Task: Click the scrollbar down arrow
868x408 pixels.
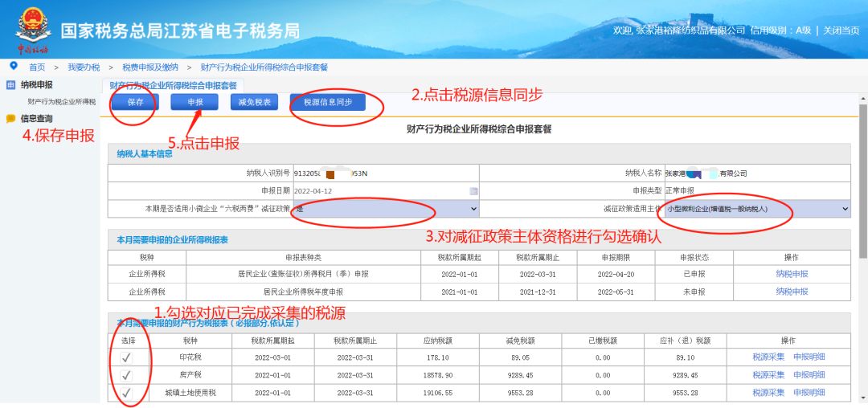Action: coord(863,398)
